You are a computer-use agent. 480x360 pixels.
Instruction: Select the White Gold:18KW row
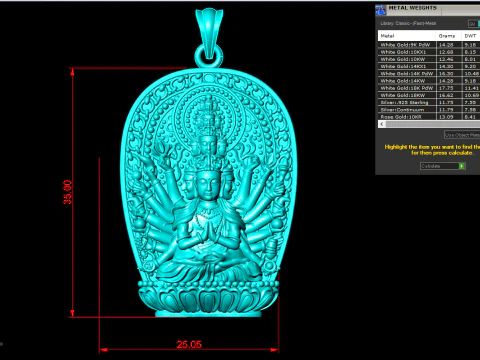(x=429, y=95)
